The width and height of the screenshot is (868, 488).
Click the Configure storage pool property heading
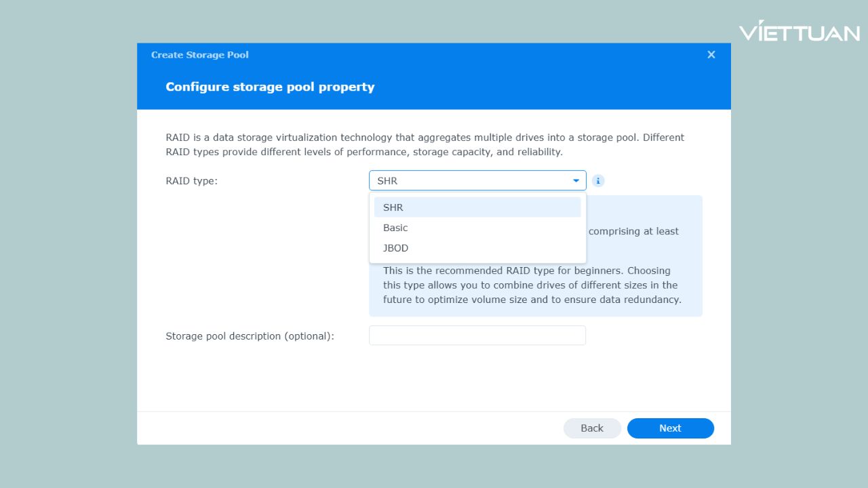pos(270,87)
